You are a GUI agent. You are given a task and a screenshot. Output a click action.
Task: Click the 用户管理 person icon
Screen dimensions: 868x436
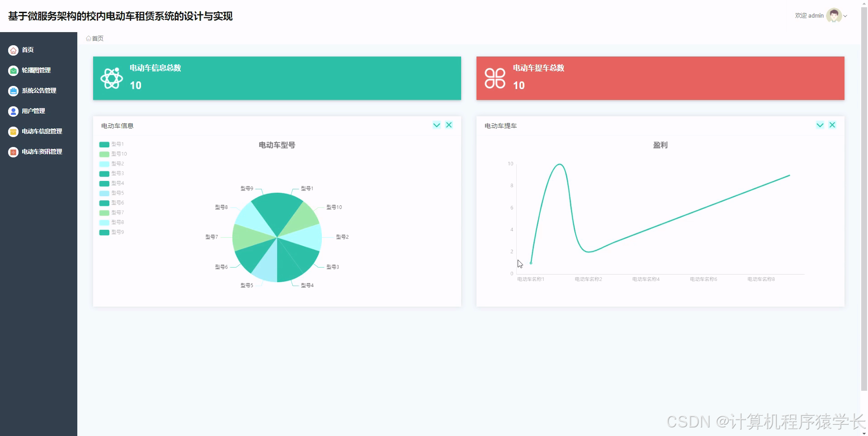point(14,111)
